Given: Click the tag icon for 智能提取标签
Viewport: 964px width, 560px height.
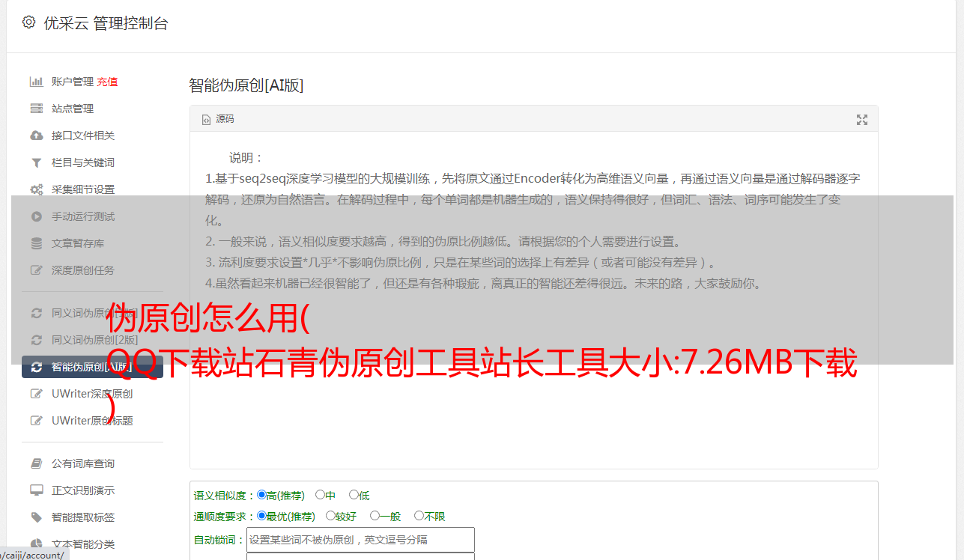Looking at the screenshot, I should 36,517.
